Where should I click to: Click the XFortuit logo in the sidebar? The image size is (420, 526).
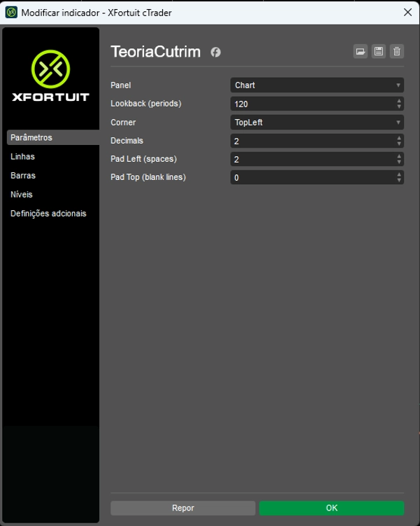[50, 76]
